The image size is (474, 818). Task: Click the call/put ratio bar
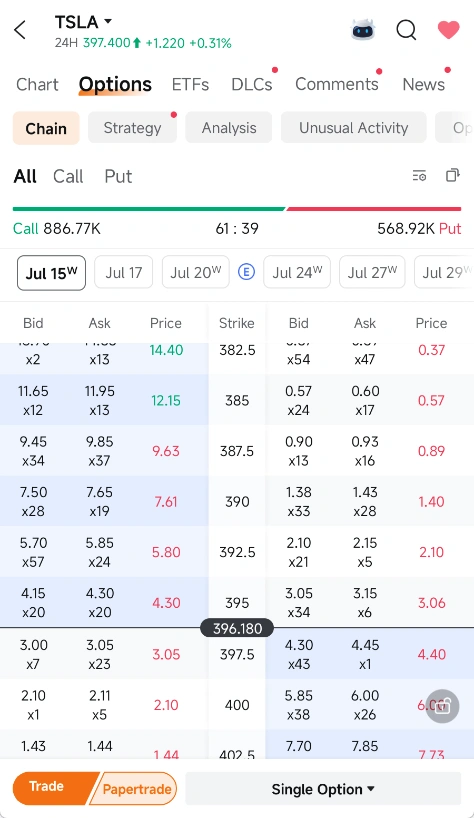point(237,209)
